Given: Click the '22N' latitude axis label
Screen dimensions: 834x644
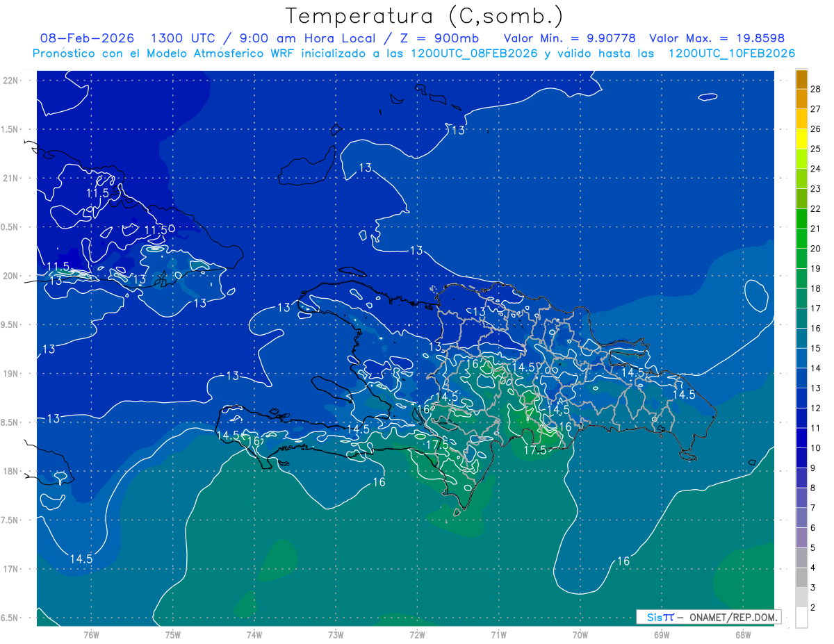Looking at the screenshot, I should tap(12, 80).
